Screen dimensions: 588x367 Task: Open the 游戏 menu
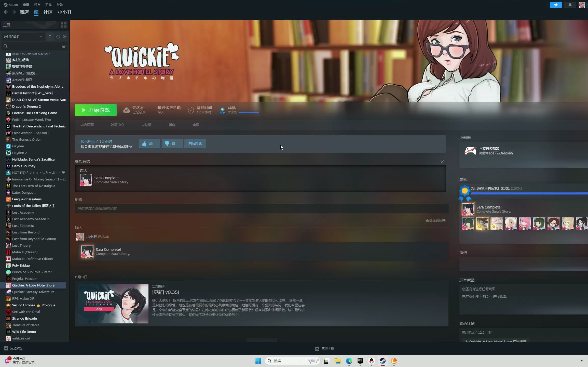[x=48, y=5]
